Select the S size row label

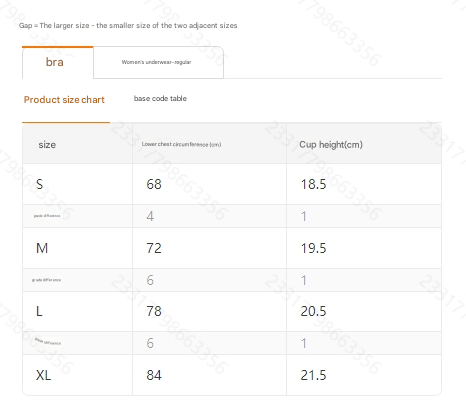tap(39, 184)
